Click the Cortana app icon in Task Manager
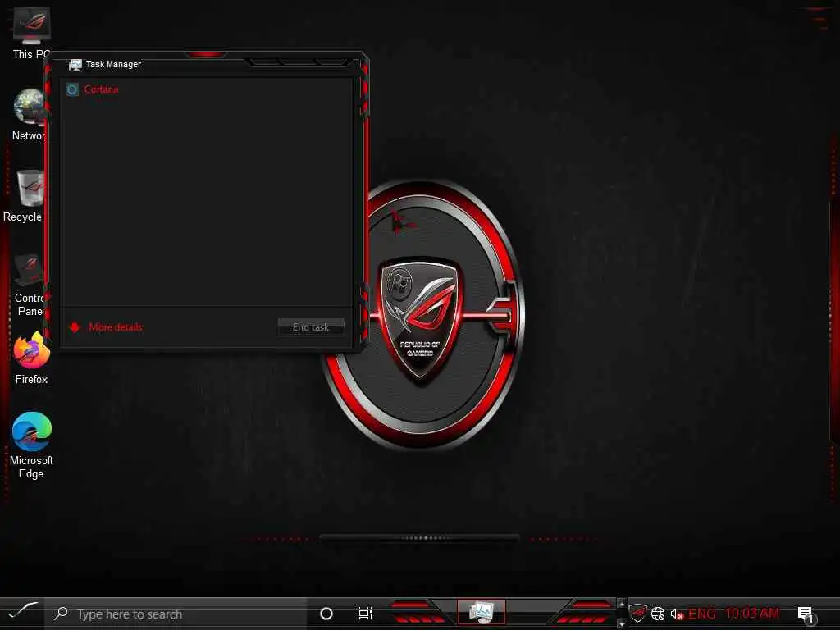This screenshot has width=840, height=630. [72, 89]
